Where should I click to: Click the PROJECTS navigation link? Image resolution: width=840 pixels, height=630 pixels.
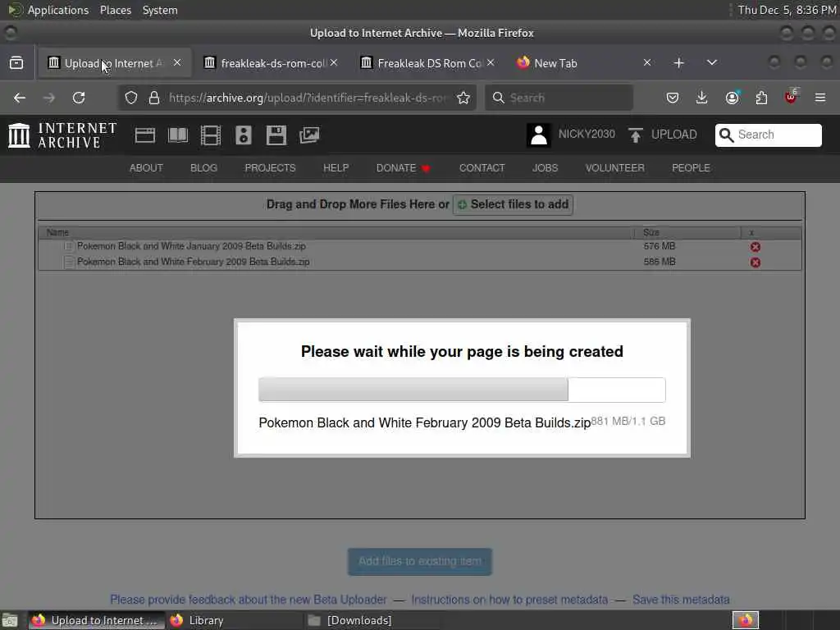pos(270,168)
